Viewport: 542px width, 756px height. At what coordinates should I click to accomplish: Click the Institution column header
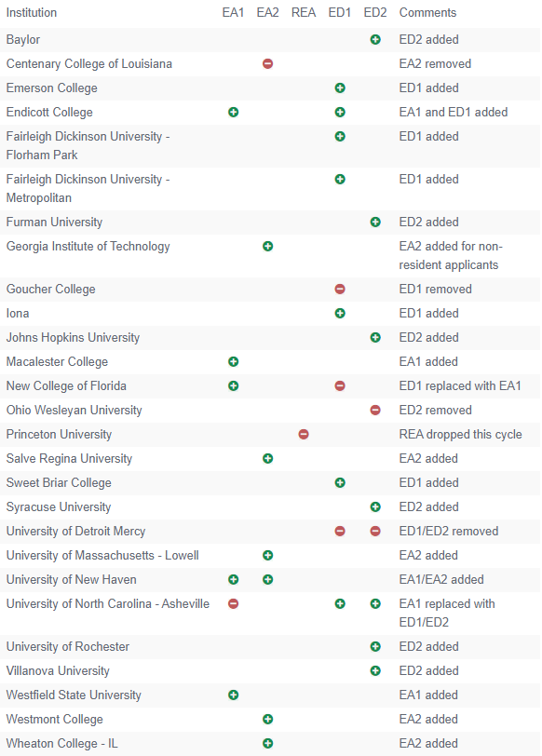click(32, 12)
